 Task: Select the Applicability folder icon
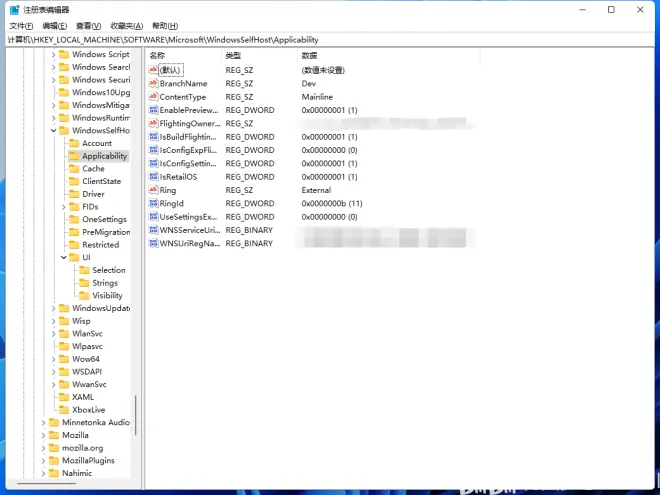74,156
